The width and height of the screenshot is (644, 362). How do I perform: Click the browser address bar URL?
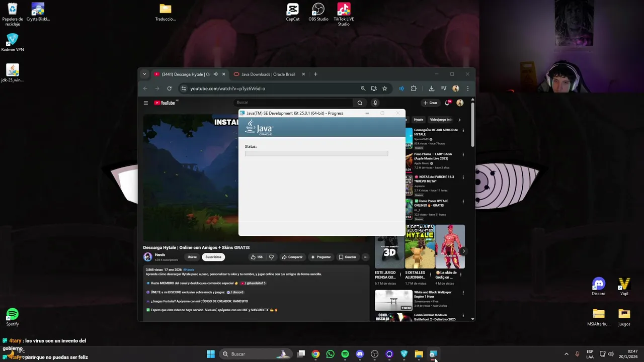(227, 88)
